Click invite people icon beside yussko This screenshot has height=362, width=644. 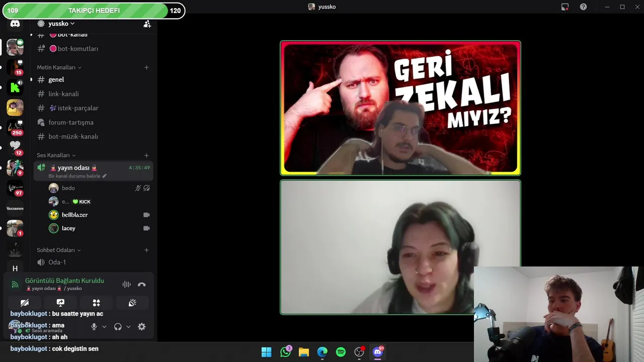[147, 24]
